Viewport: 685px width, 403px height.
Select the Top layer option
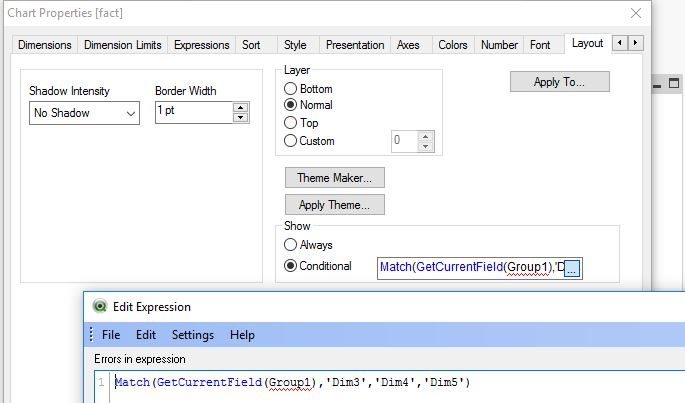point(291,123)
